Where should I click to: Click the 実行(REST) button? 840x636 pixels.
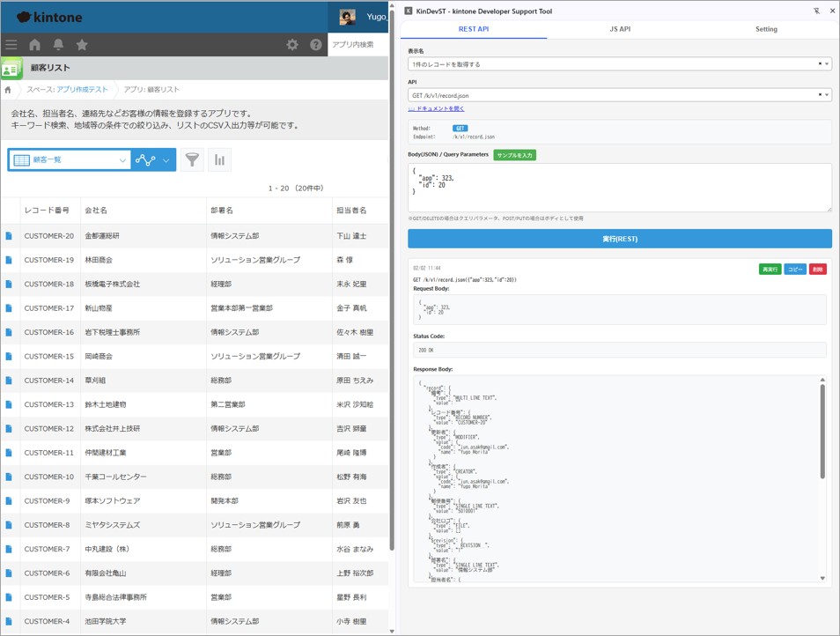pos(619,239)
